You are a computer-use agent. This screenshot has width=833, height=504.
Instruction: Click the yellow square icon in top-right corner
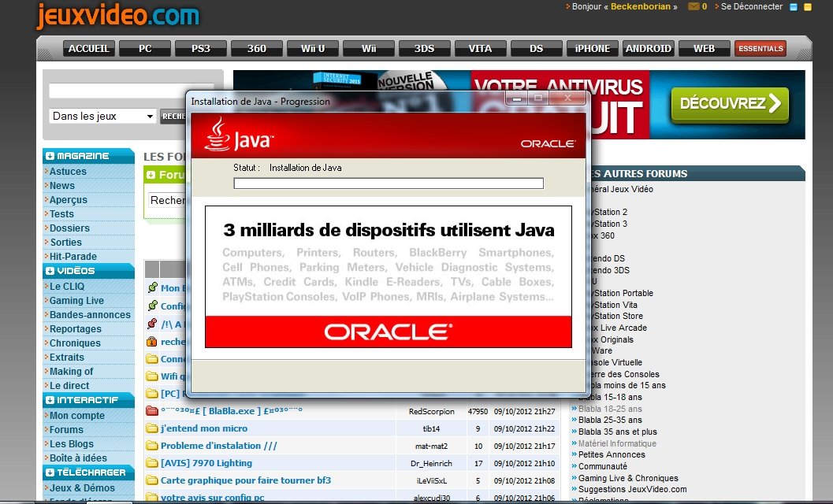(807, 7)
